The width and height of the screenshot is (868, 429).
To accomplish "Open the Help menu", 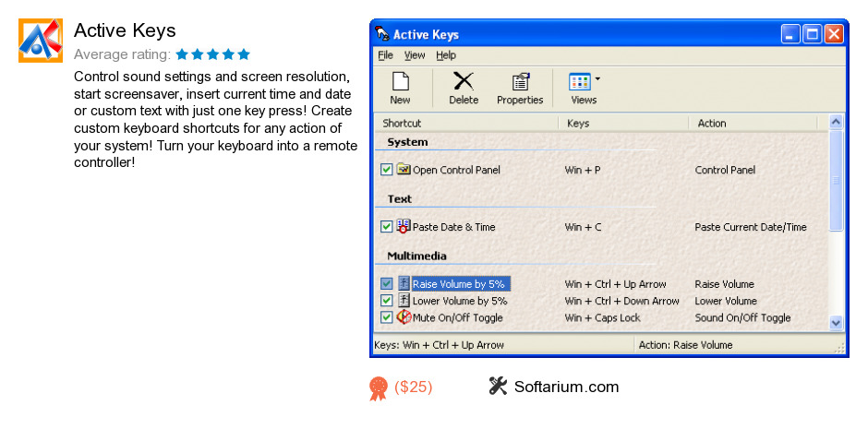I will 446,55.
